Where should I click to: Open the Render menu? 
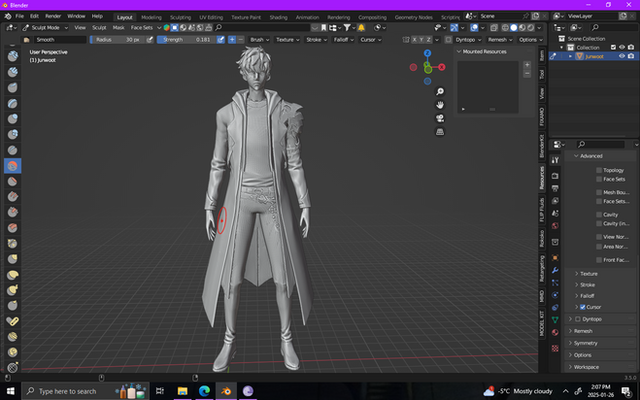tap(52, 16)
